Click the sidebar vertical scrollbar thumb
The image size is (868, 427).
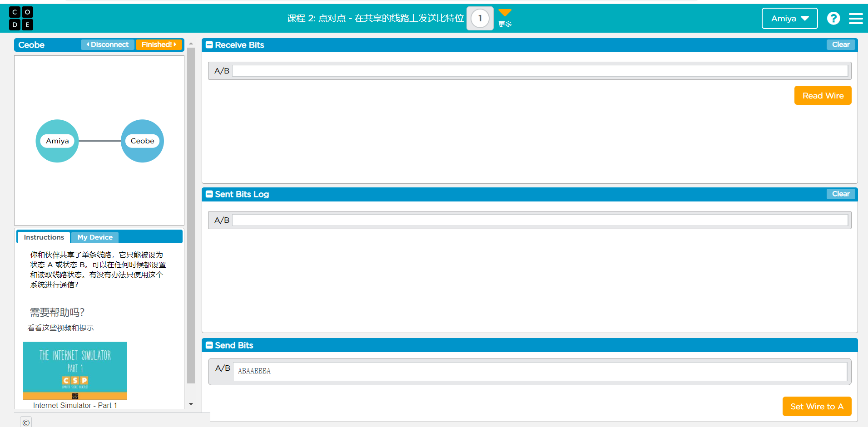191,216
